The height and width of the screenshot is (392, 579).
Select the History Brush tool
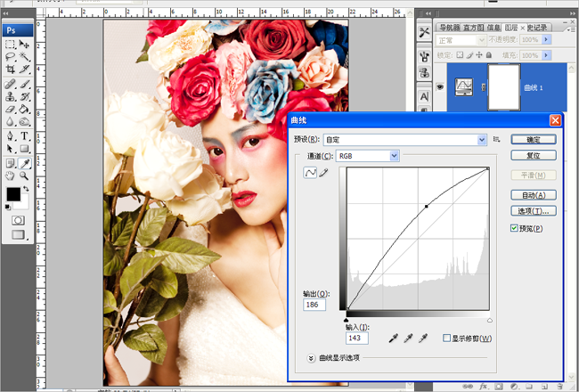24,97
